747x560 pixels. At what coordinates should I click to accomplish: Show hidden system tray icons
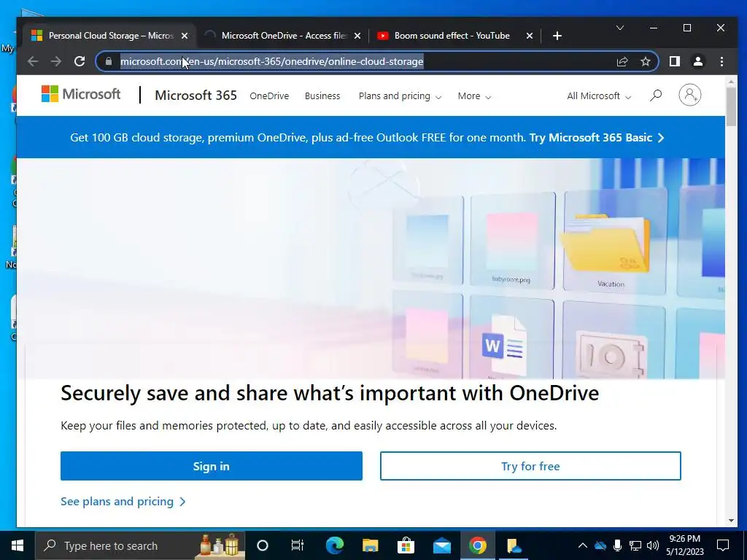pos(583,545)
